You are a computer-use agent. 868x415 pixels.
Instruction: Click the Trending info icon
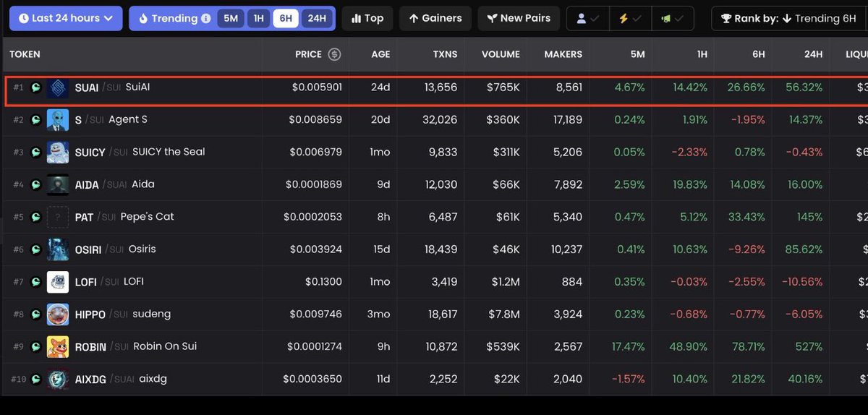pyautogui.click(x=206, y=18)
